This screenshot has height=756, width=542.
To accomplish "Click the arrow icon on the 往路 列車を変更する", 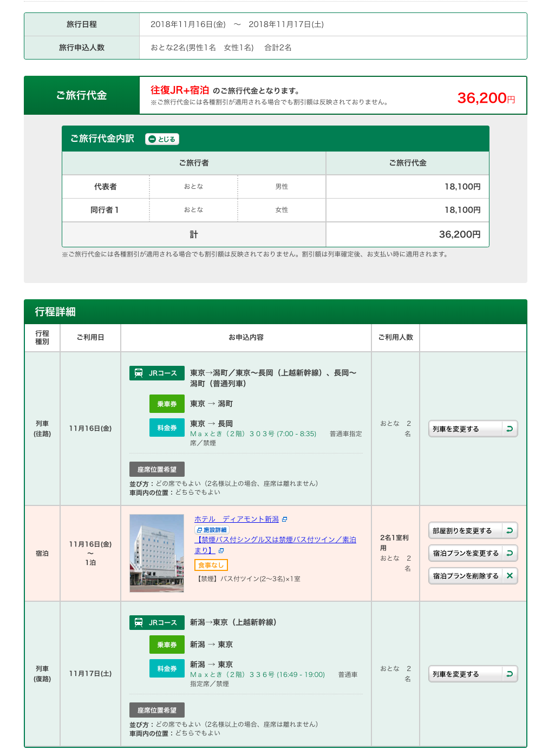I will (x=510, y=429).
